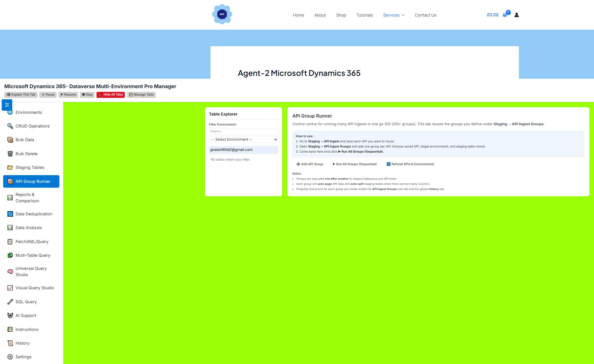This screenshot has height=364, width=594.
Task: Click the Bulk Delete trash icon
Action: pos(10,154)
